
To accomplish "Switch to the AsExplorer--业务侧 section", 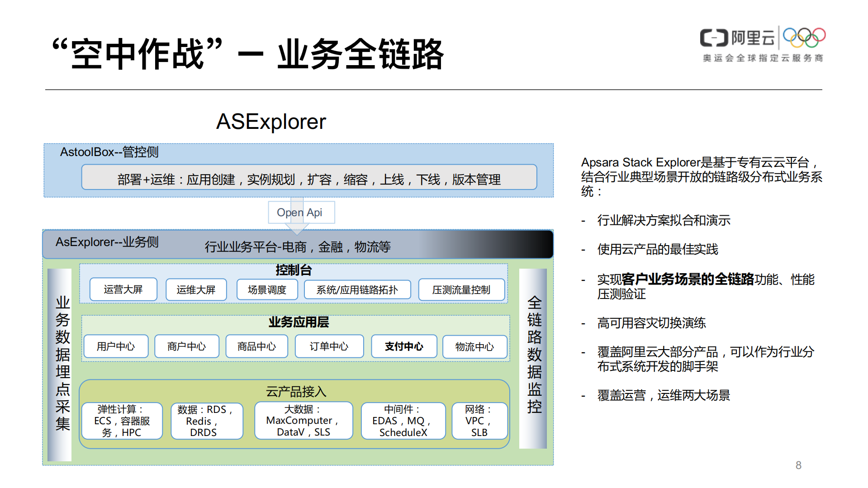I will pos(106,243).
